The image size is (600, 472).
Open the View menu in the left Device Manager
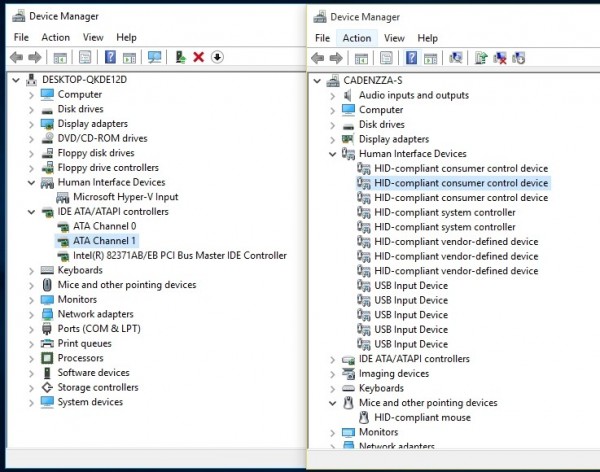pos(91,37)
